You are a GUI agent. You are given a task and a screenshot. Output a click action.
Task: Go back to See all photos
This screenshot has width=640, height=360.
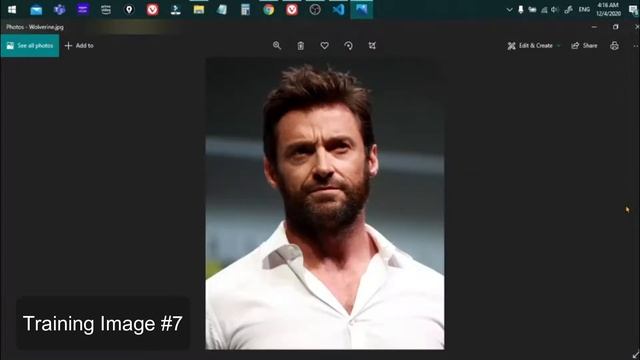coord(30,46)
